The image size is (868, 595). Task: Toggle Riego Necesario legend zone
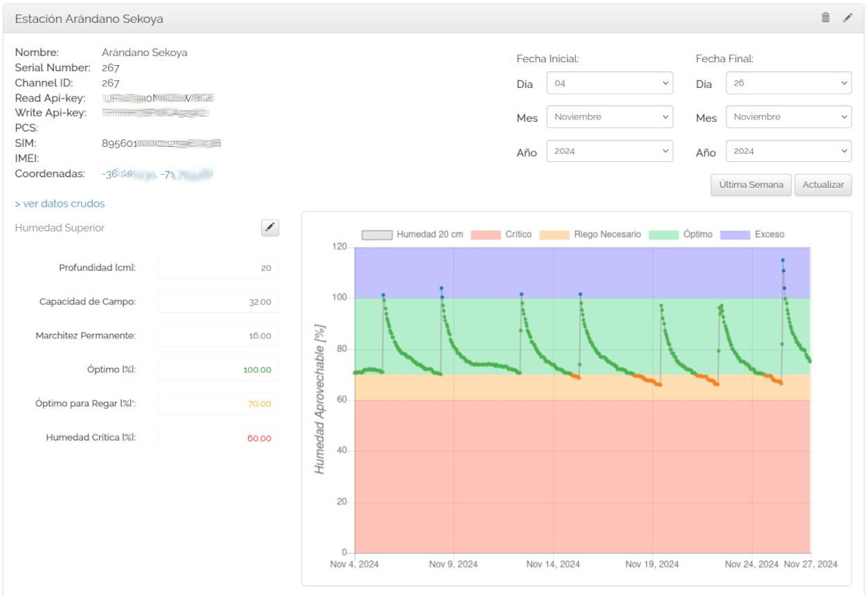pos(554,235)
